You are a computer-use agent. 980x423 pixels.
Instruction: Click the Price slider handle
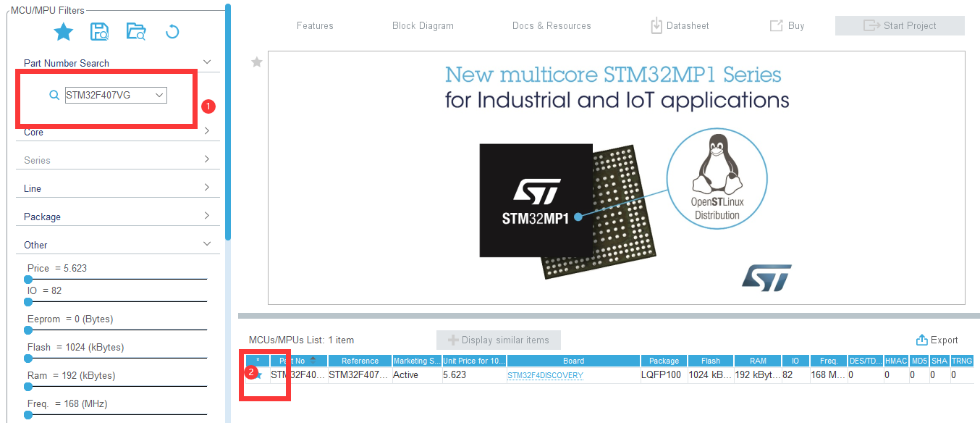28,279
